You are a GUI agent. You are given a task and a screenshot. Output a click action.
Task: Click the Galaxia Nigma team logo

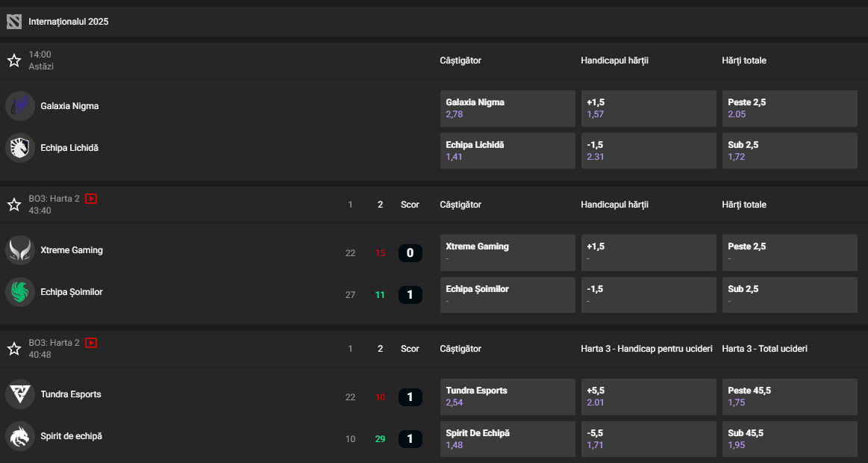[20, 106]
